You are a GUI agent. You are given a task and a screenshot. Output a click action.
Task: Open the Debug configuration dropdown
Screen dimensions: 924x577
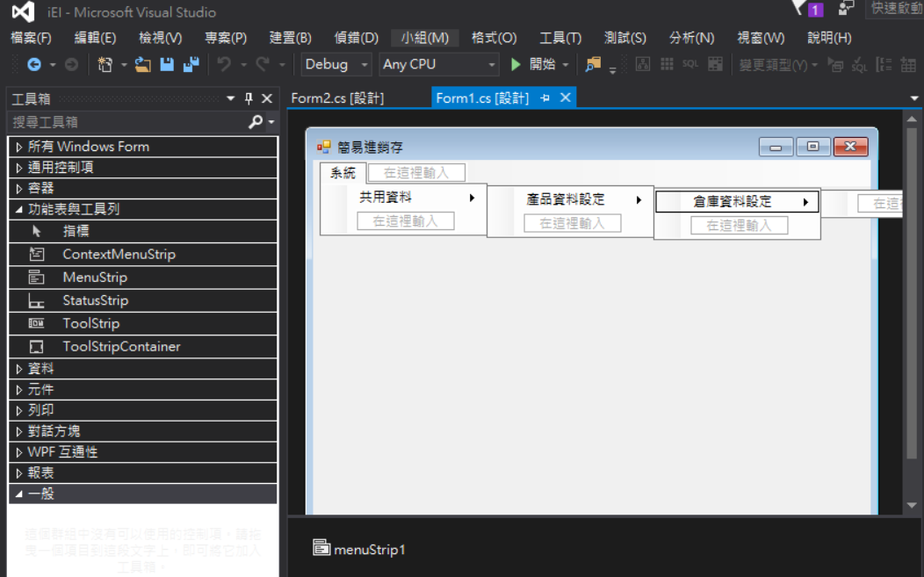(x=337, y=65)
